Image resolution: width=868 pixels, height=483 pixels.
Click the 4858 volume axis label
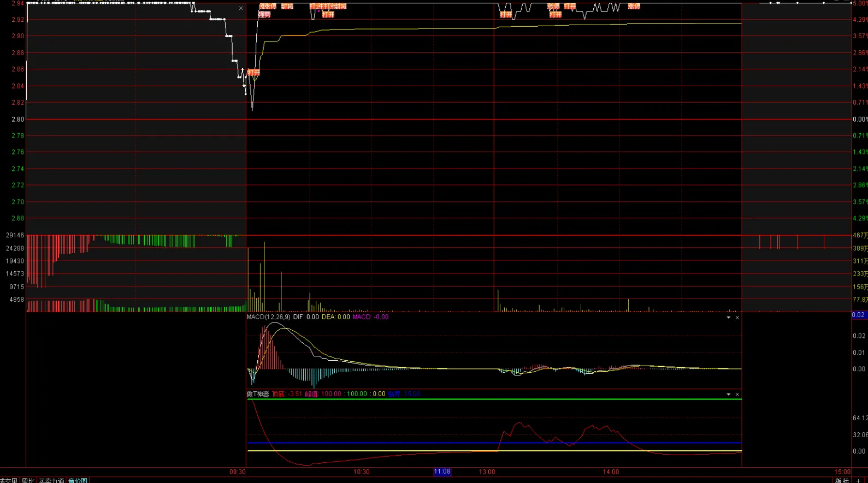(16, 300)
